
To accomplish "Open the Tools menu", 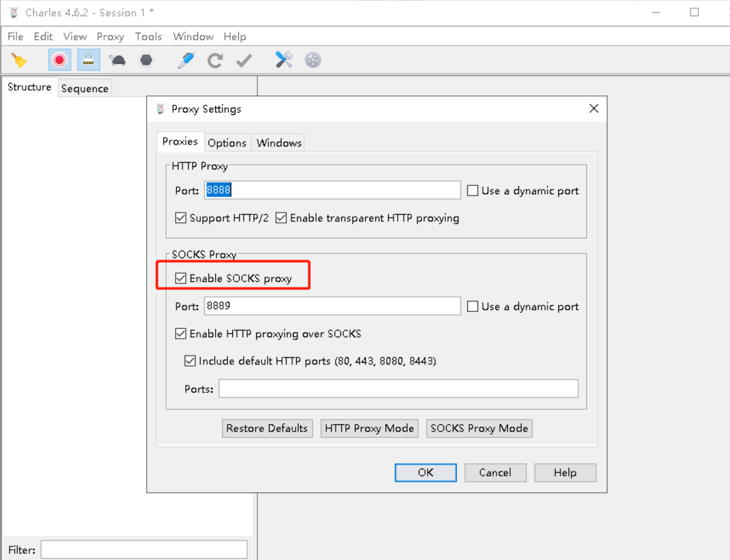I will (x=148, y=36).
